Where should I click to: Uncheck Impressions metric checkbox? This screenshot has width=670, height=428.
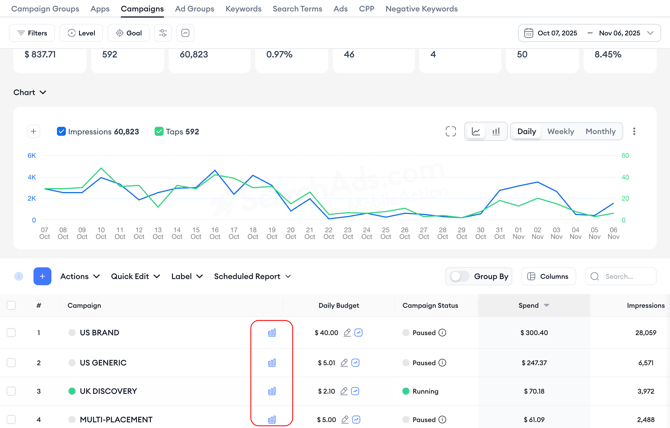(x=61, y=132)
